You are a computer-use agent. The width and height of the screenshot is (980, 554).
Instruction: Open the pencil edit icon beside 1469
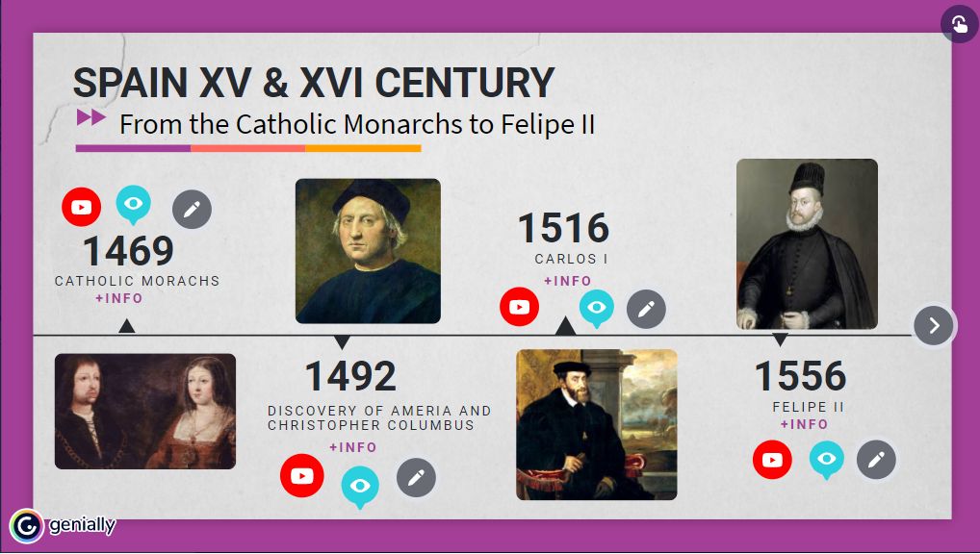192,209
